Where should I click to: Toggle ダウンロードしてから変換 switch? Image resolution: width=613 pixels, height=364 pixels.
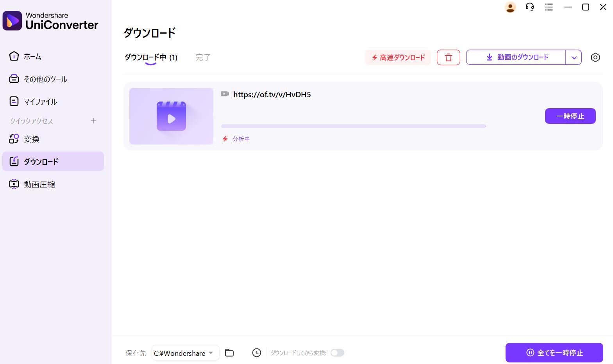pos(337,353)
